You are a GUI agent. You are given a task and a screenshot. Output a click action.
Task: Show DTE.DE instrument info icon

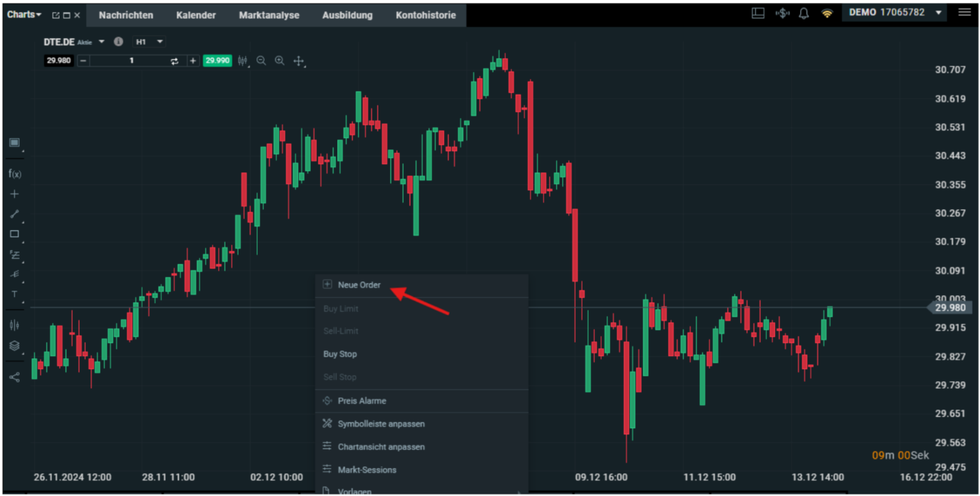[118, 42]
